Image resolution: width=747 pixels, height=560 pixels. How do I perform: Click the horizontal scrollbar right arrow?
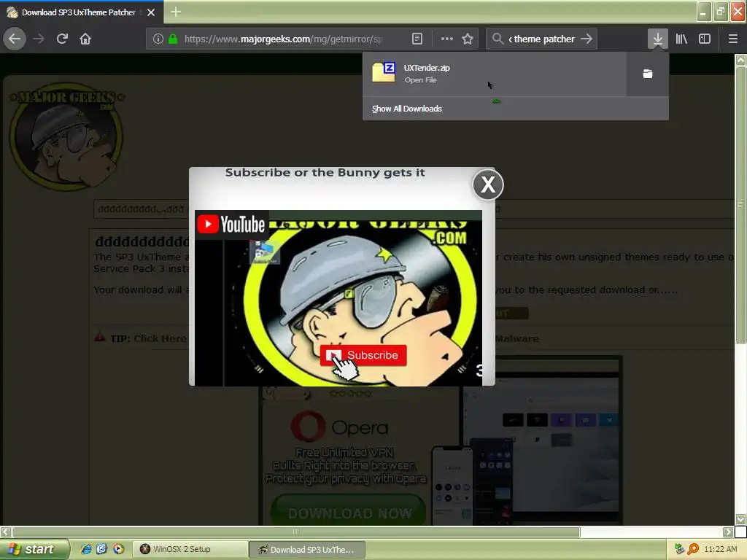coord(728,532)
